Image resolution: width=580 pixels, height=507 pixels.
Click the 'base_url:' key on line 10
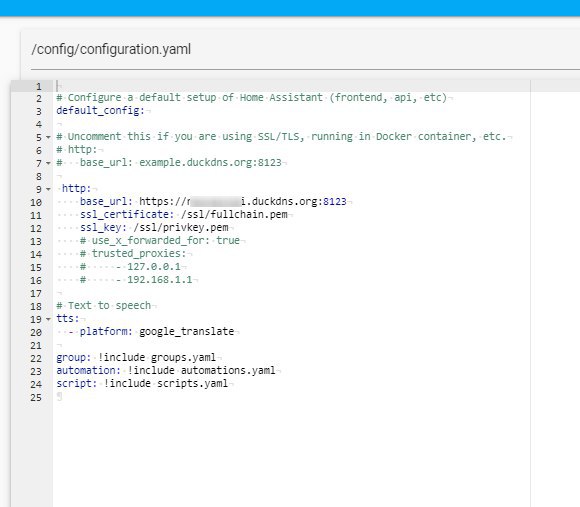(x=106, y=202)
